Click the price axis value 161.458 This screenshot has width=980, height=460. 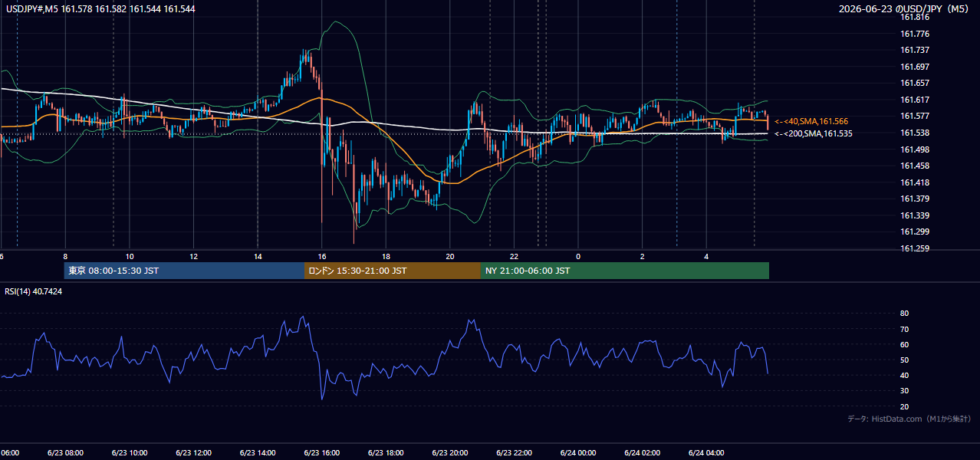tap(915, 166)
